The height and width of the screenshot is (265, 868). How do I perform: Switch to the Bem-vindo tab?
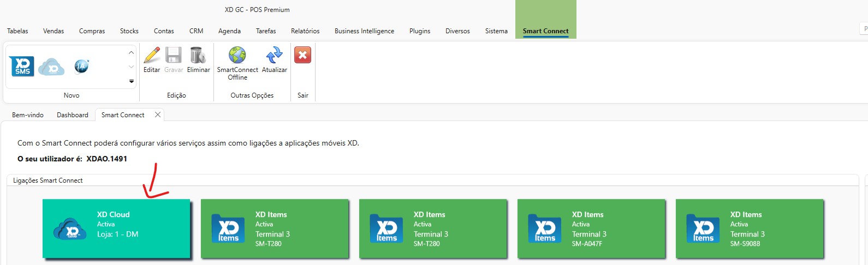(x=28, y=115)
